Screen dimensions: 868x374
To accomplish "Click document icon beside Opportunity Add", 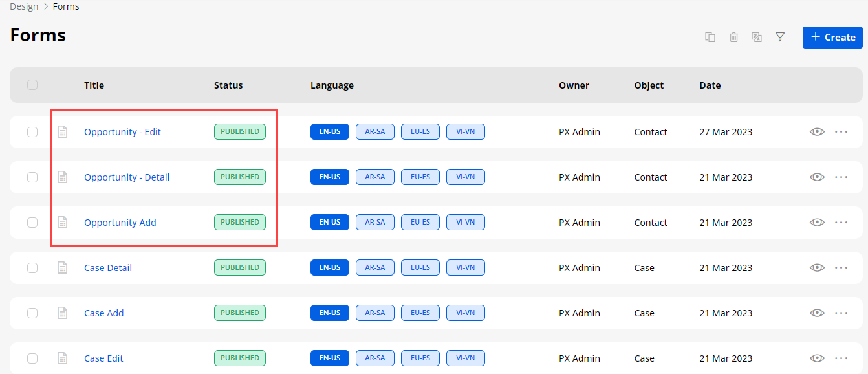I will coord(63,223).
